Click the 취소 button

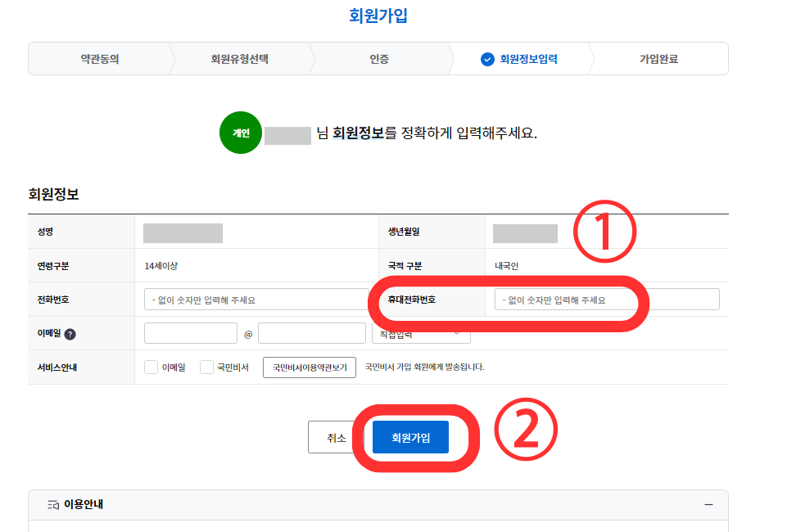[x=336, y=437]
